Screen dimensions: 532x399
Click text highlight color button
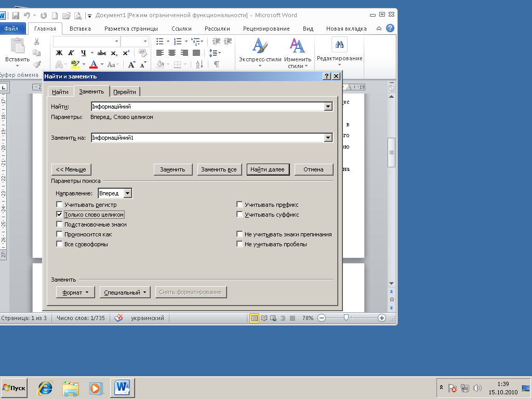[x=75, y=64]
